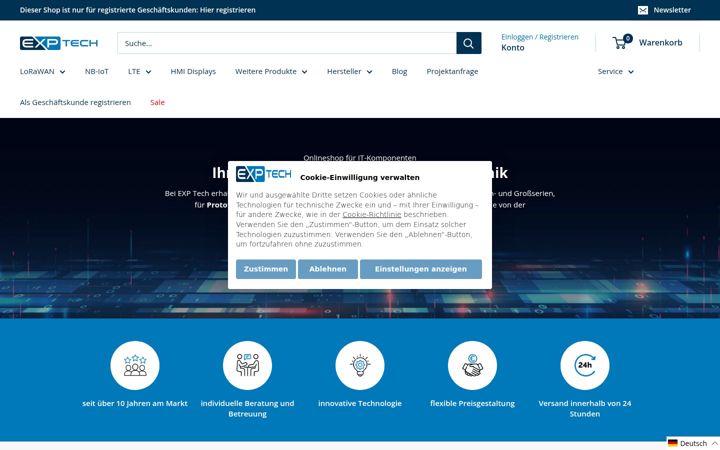Select 'Als Geschäftskunde registrieren' menu item
The image size is (720, 450).
[75, 102]
